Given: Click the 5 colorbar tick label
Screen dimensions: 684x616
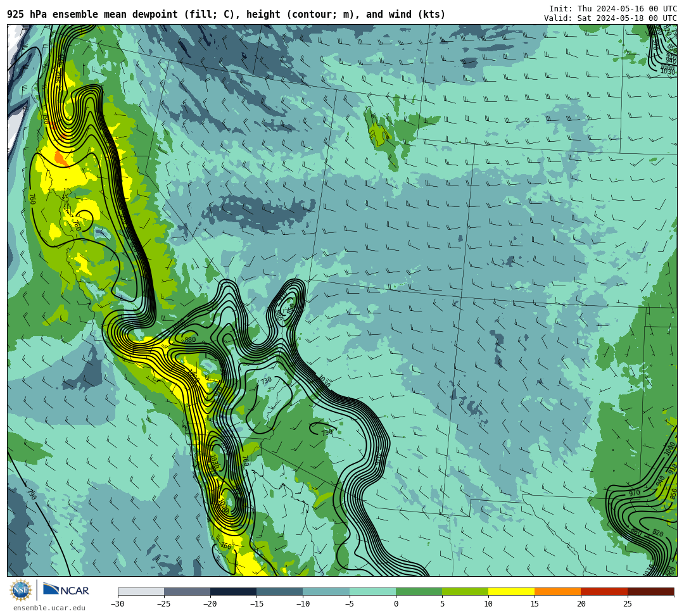Looking at the screenshot, I should (x=442, y=604).
